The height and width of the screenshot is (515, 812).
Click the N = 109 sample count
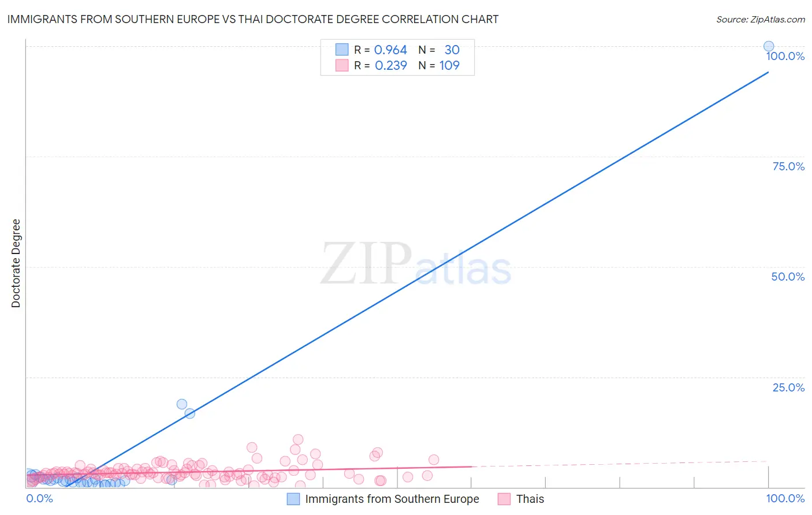pos(439,65)
